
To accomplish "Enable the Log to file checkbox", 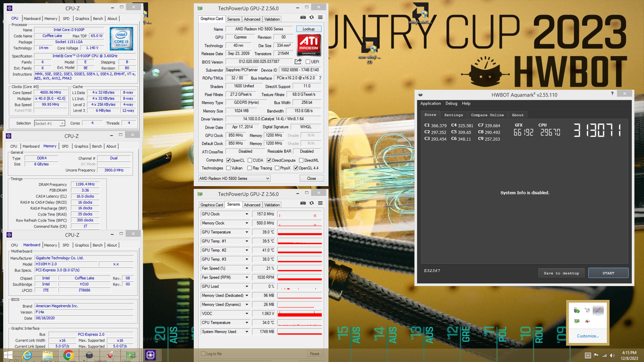I will pyautogui.click(x=203, y=354).
